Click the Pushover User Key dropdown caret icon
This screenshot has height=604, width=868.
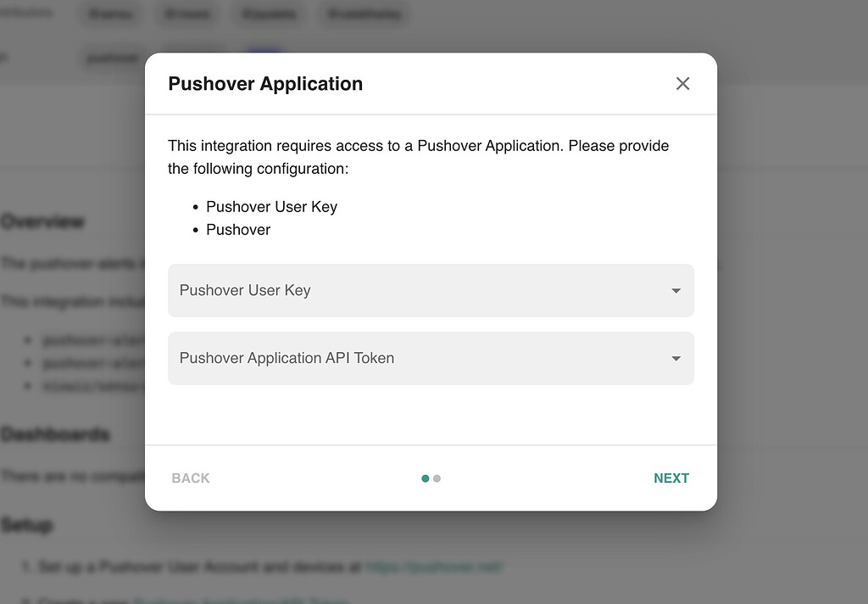click(676, 290)
